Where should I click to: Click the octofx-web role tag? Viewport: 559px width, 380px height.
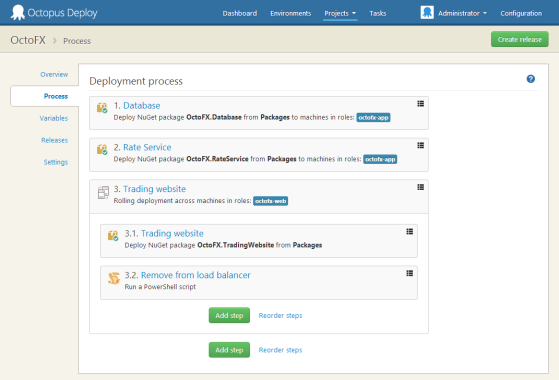click(x=271, y=201)
